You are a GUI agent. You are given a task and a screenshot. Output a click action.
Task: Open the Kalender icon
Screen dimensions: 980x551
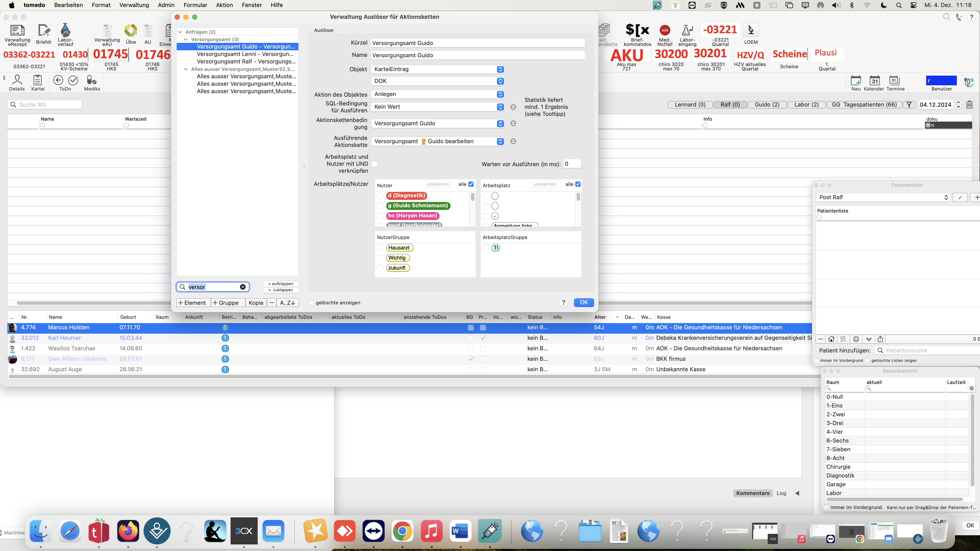tap(875, 80)
